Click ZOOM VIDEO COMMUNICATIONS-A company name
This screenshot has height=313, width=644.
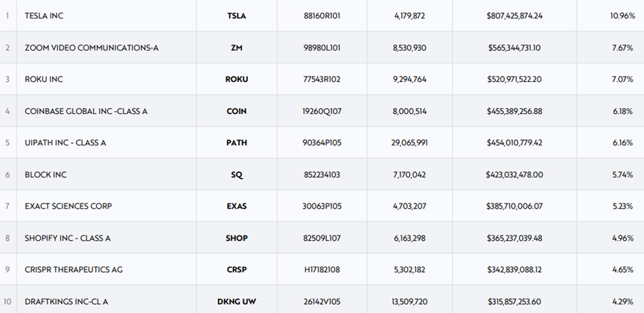click(92, 48)
